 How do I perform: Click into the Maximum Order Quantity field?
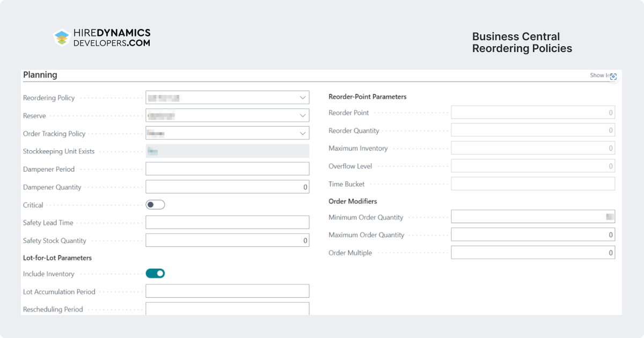[533, 234]
